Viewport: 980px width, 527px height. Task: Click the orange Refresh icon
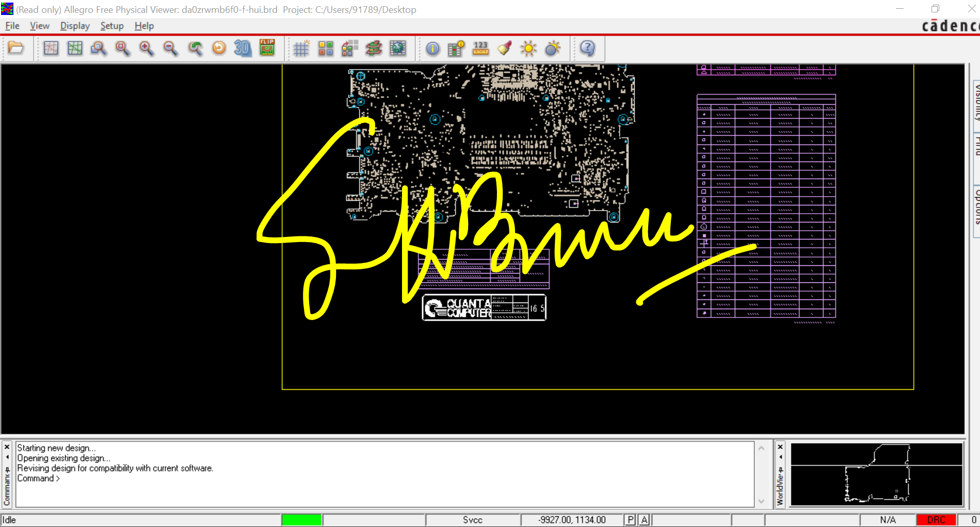(219, 49)
